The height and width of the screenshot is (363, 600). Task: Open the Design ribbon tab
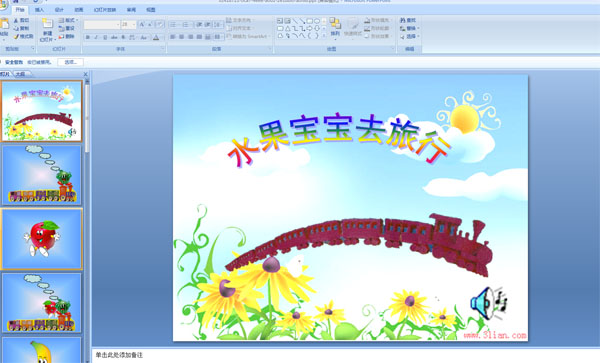pyautogui.click(x=59, y=10)
